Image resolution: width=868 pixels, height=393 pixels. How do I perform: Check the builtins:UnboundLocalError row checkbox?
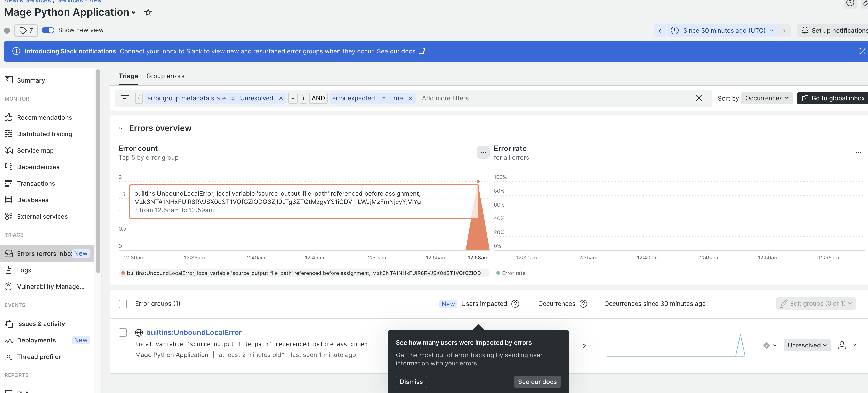[123, 332]
